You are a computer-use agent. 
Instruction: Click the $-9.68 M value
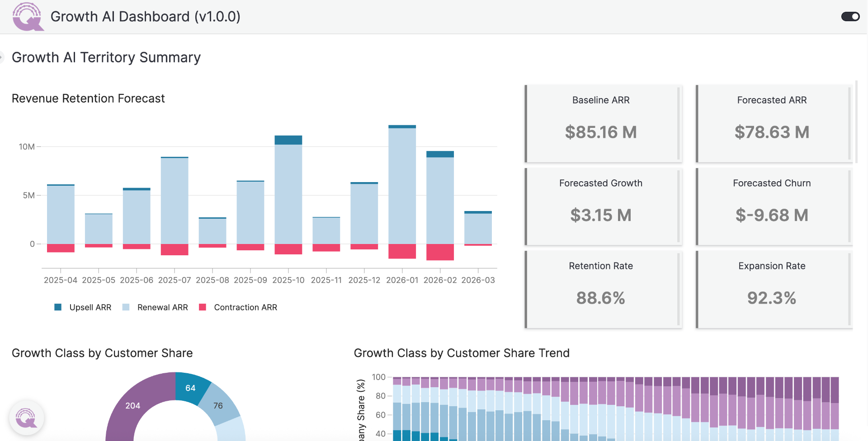[x=772, y=215]
